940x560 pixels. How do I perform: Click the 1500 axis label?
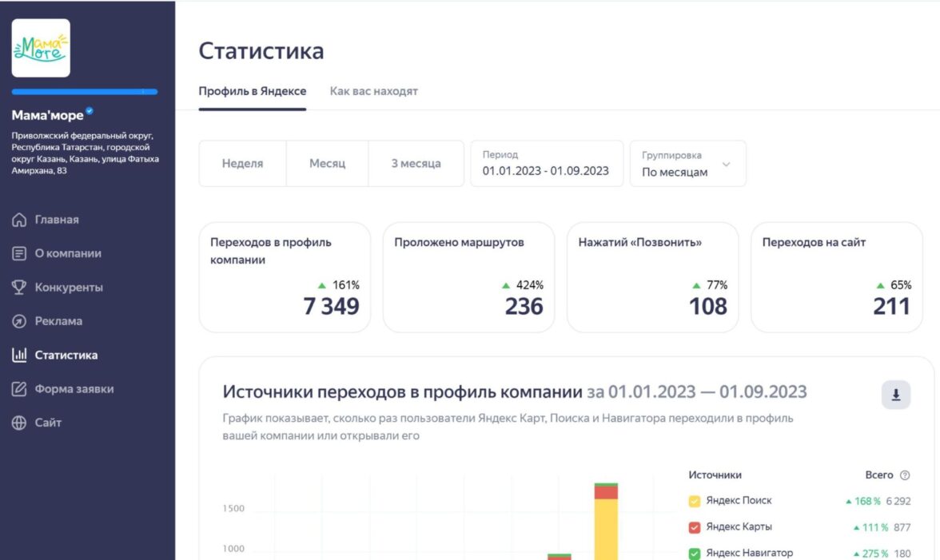[x=233, y=509]
